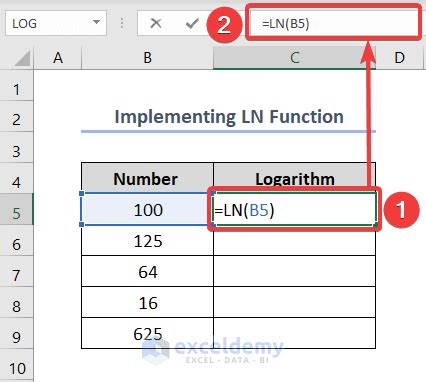
Task: Select column C header
Action: point(294,58)
